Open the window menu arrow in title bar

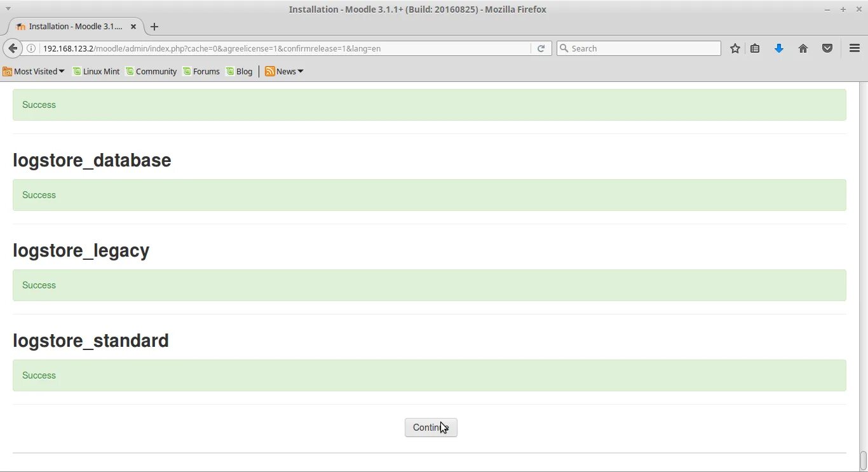8,9
